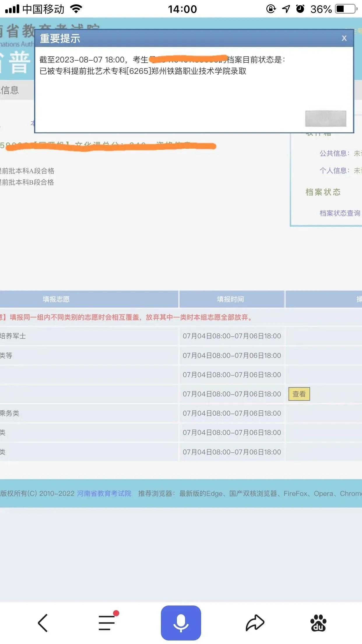This screenshot has width=362, height=644.
Task: Click the 填报志愿 column header
Action: [x=56, y=299]
